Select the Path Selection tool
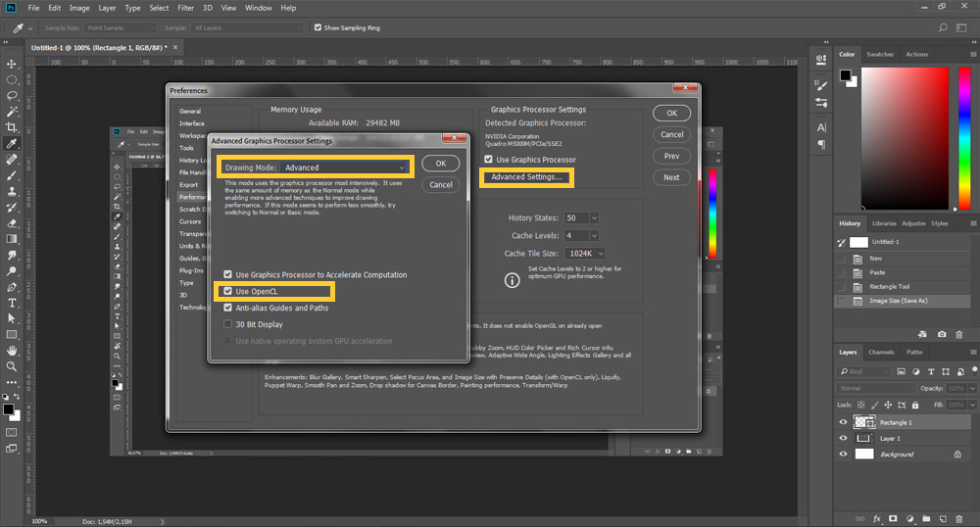Screen dimensions: 980x527 (x=11, y=318)
